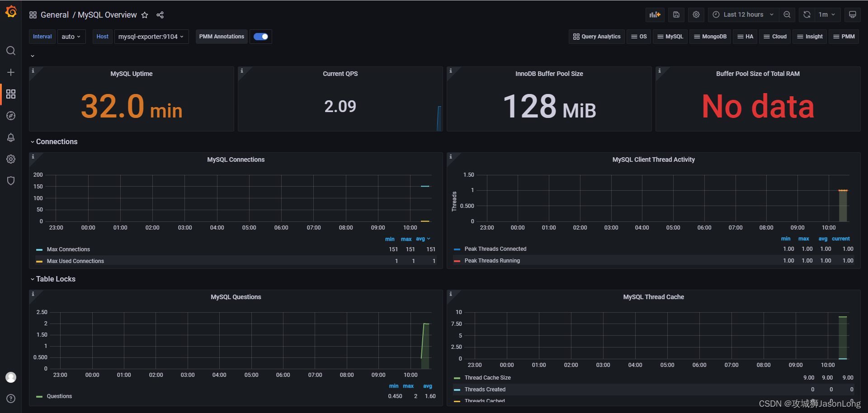Open the OS dashboards menu
The height and width of the screenshot is (413, 868).
[x=639, y=37]
